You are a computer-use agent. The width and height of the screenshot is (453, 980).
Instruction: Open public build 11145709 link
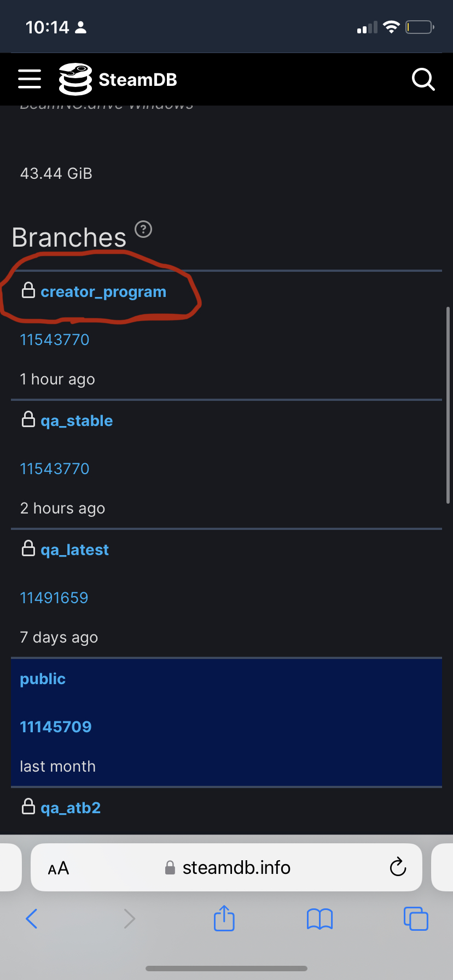(x=56, y=727)
